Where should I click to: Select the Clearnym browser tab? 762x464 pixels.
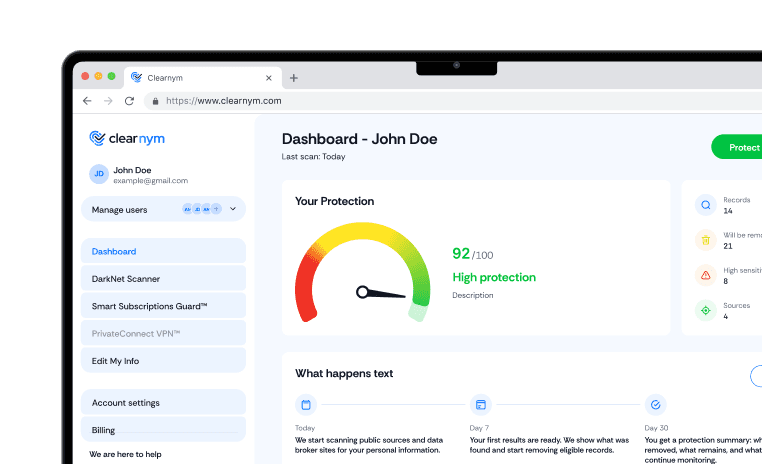[203, 78]
